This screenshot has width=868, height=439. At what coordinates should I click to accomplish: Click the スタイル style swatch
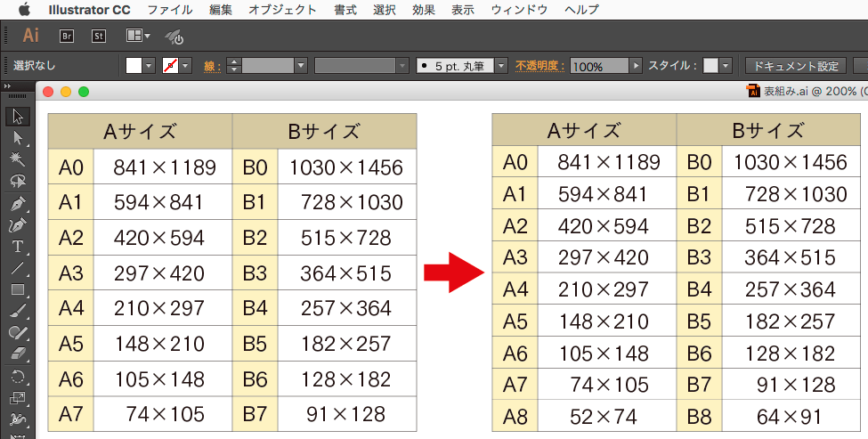710,66
